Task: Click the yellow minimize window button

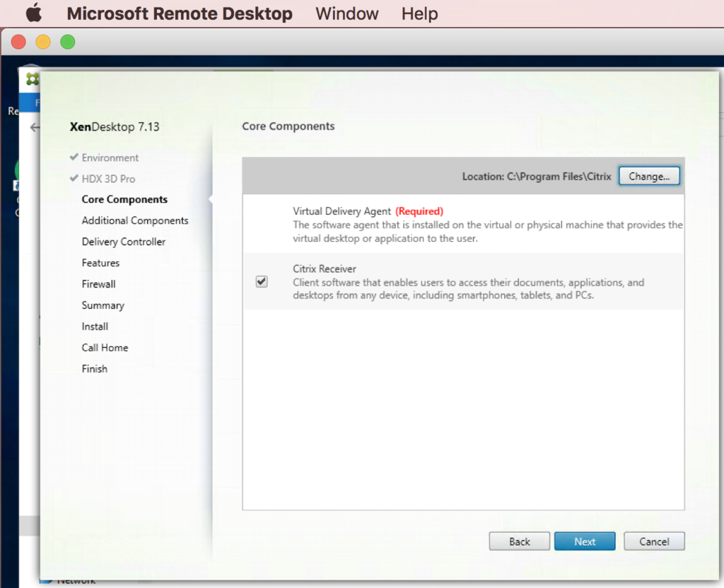Action: click(43, 42)
